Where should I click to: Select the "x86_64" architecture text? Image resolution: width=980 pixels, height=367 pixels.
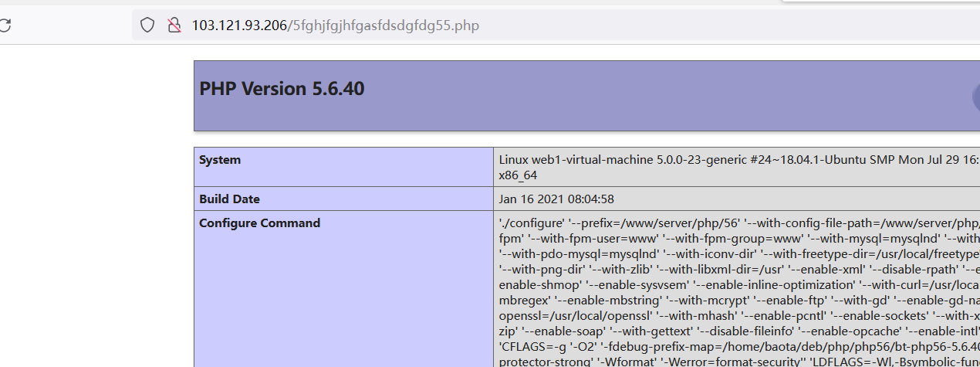518,175
